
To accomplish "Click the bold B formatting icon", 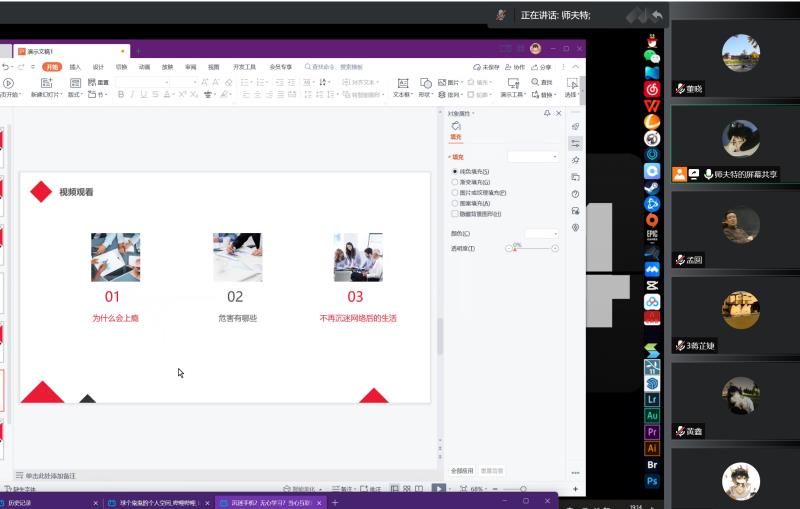I will pyautogui.click(x=120, y=95).
